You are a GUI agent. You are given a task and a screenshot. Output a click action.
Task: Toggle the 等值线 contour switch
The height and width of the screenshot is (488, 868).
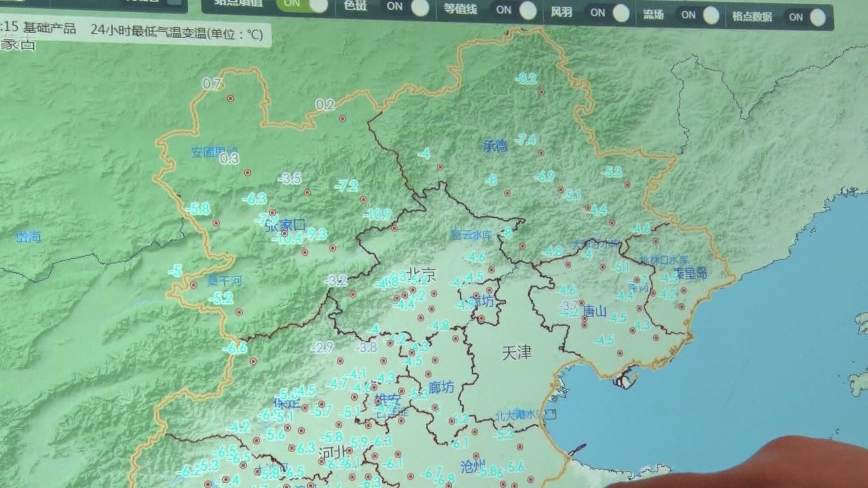point(515,10)
